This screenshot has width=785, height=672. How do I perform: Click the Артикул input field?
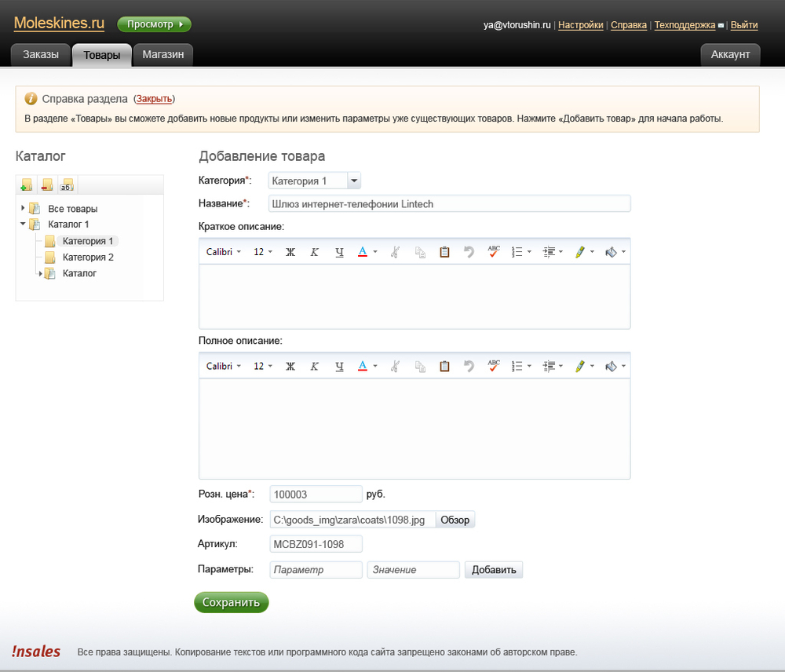[x=316, y=544]
